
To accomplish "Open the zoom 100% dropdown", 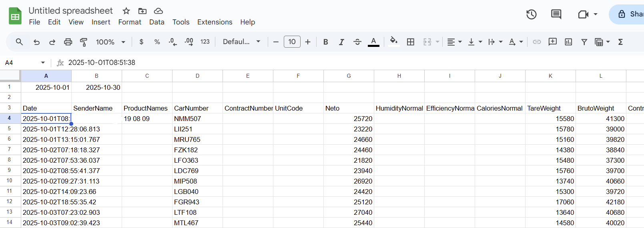I will 110,42.
